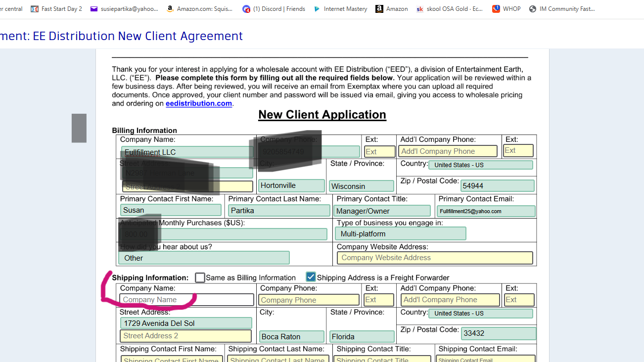
Task: Click the billing Company Name field Fullfillment LLC
Action: [187, 152]
